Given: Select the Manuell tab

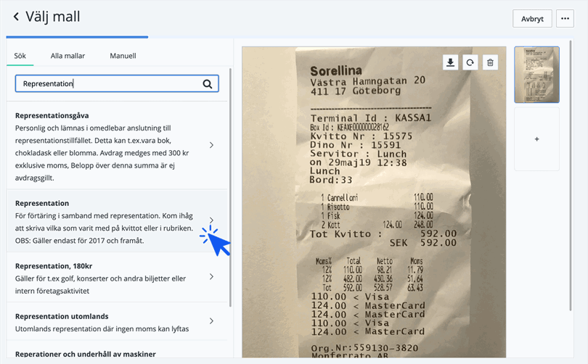Looking at the screenshot, I should [123, 56].
